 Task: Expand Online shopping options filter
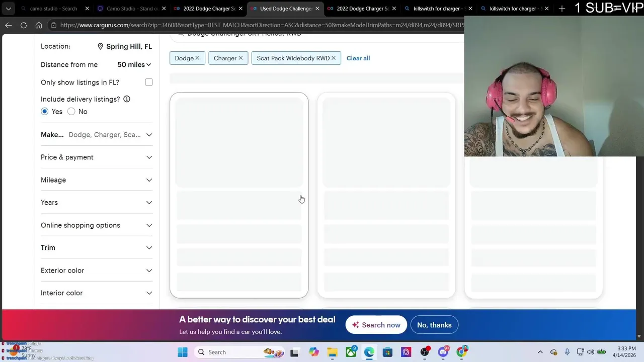[x=97, y=225]
